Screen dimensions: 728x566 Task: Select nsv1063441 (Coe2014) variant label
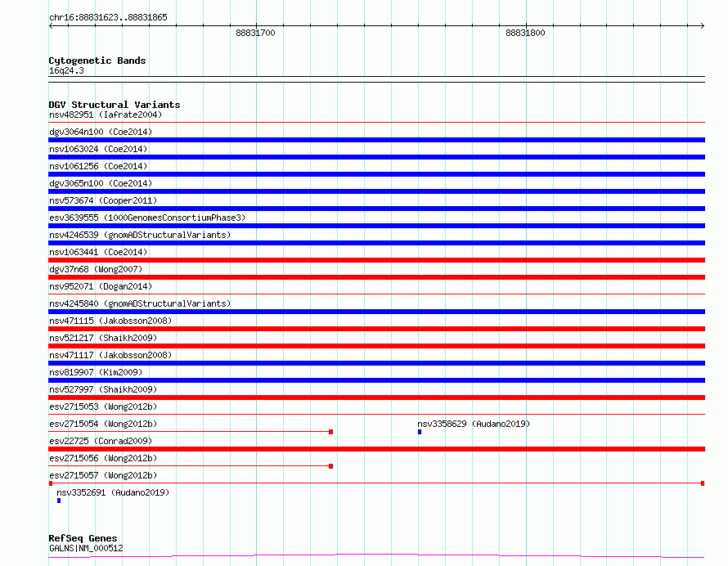point(98,252)
